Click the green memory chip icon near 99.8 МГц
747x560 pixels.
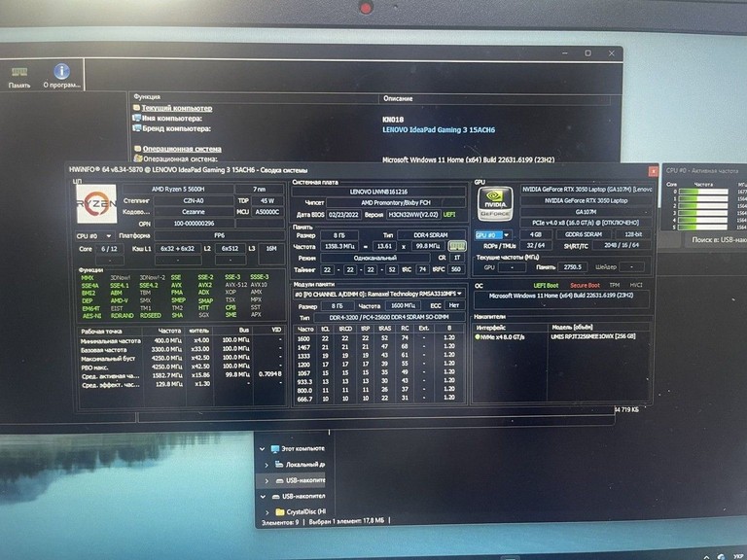click(x=457, y=246)
